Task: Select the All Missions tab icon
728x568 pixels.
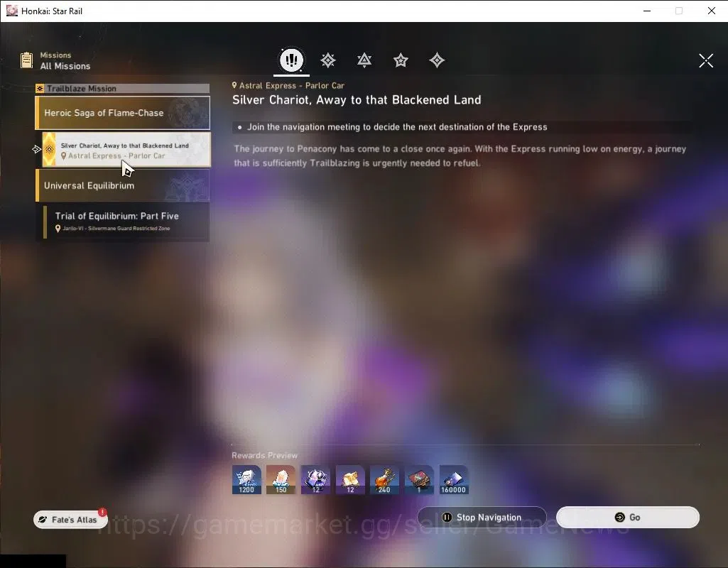Action: click(x=292, y=60)
